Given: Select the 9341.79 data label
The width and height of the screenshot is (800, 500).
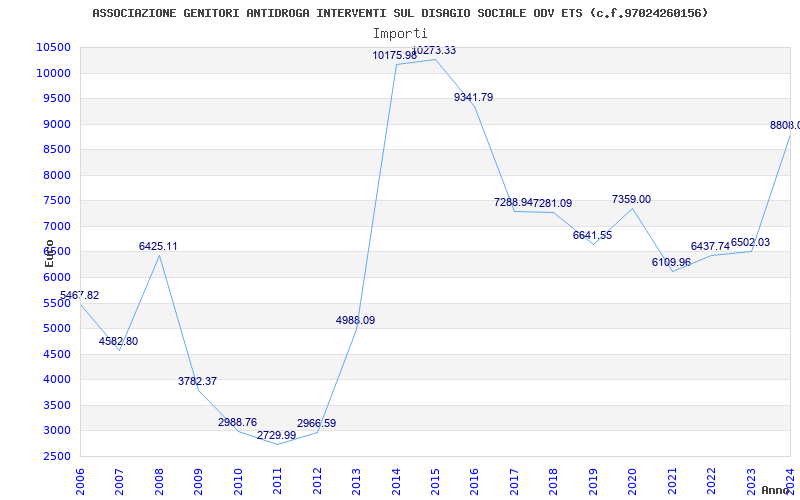Looking at the screenshot, I should click(x=473, y=97).
